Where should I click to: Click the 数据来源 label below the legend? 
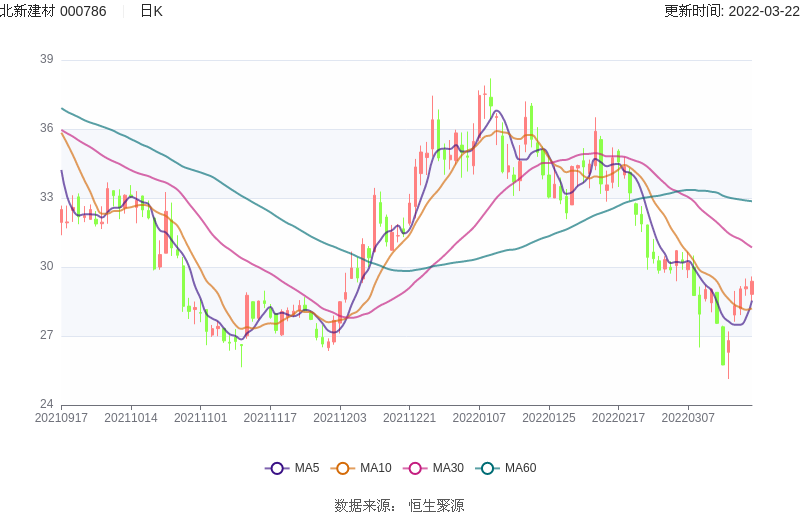[361, 506]
